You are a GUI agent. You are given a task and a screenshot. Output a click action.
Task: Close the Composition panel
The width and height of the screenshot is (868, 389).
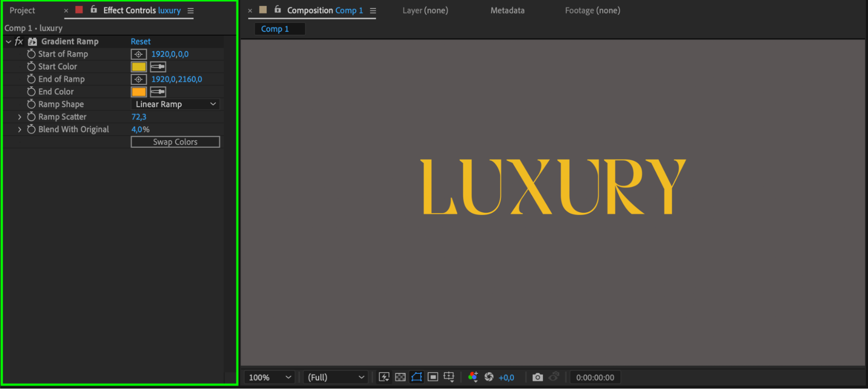(250, 11)
